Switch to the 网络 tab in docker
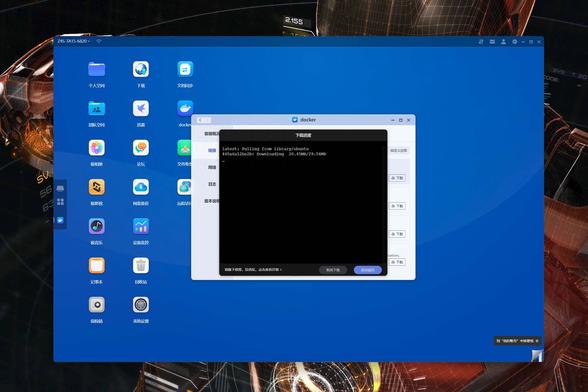The width and height of the screenshot is (588, 392). 212,167
